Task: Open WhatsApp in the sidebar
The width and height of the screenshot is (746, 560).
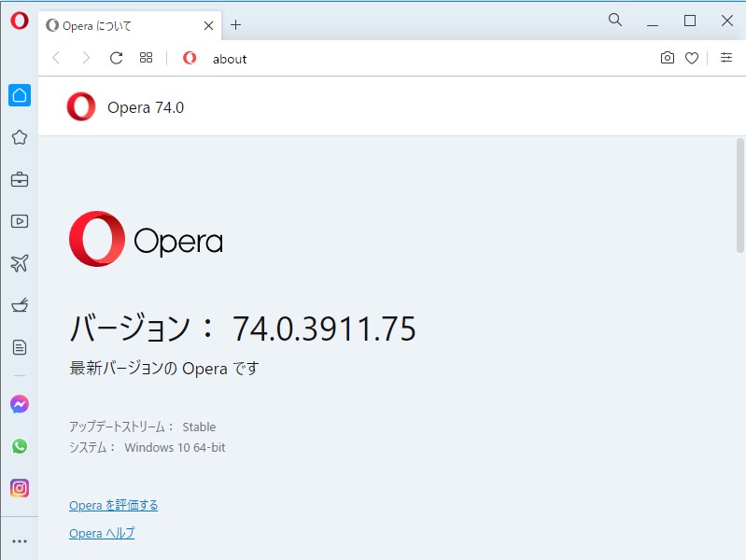Action: [x=20, y=446]
